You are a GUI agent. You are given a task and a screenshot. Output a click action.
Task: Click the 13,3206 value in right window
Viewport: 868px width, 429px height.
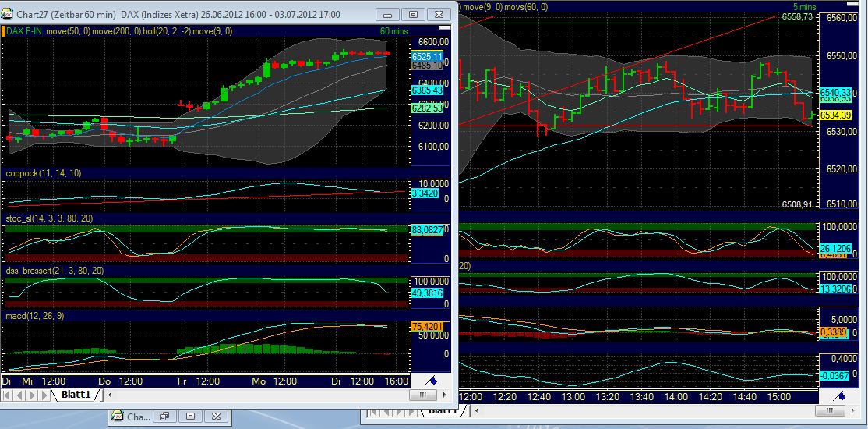(835, 289)
